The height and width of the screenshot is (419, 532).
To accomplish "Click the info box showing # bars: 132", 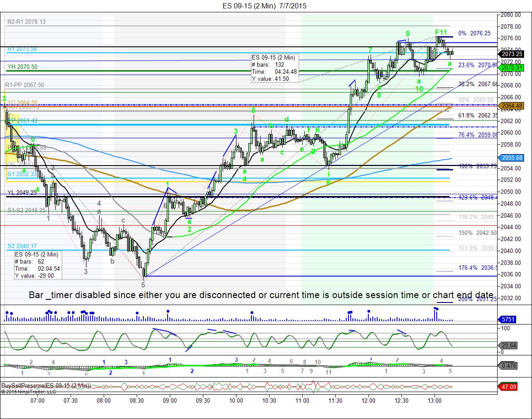I will pyautogui.click(x=275, y=68).
